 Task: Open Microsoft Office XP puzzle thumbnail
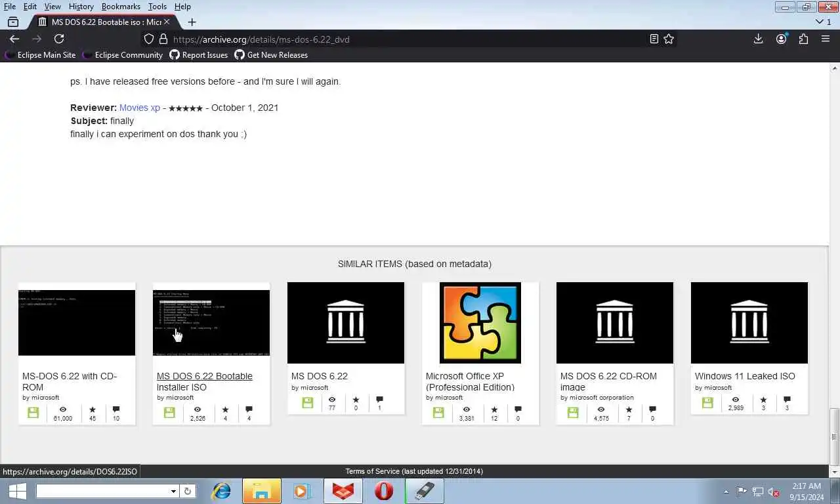(480, 323)
